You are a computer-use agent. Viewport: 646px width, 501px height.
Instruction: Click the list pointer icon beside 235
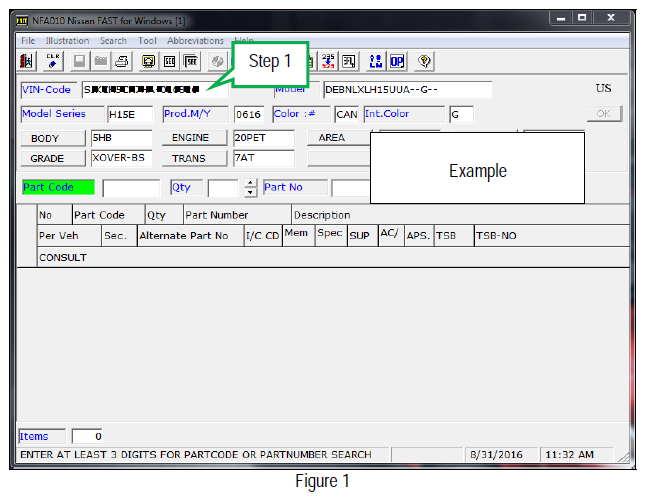pos(349,61)
